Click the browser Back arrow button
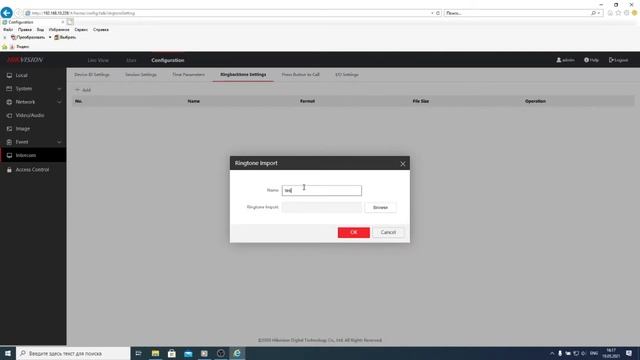 7,13
